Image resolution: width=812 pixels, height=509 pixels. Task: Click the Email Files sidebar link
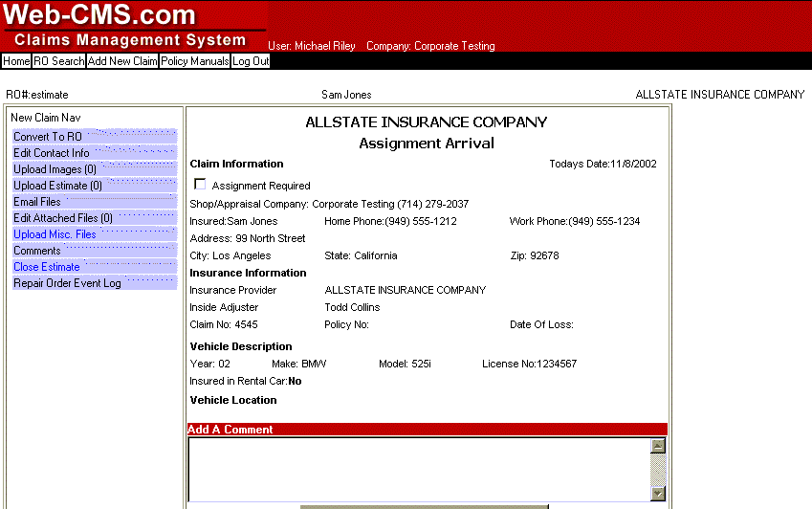tap(37, 202)
